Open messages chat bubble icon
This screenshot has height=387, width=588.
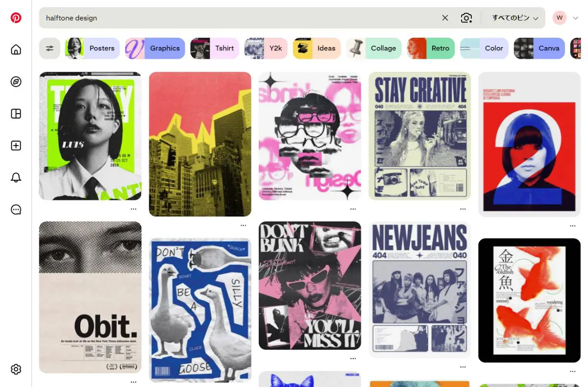16,210
